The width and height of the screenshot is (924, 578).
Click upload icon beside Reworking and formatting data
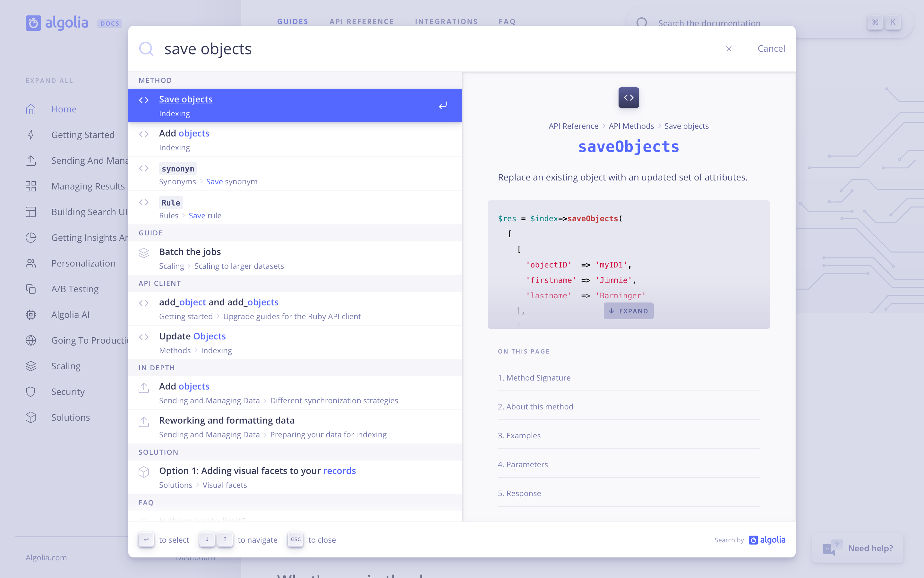(143, 422)
